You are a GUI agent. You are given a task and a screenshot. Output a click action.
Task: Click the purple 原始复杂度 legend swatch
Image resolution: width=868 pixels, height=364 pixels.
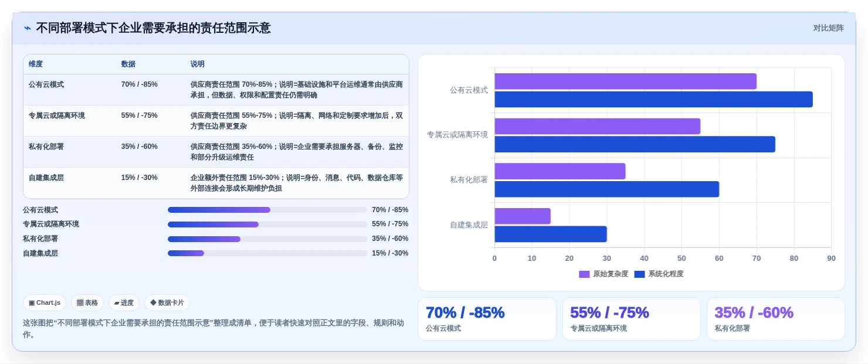click(x=584, y=274)
